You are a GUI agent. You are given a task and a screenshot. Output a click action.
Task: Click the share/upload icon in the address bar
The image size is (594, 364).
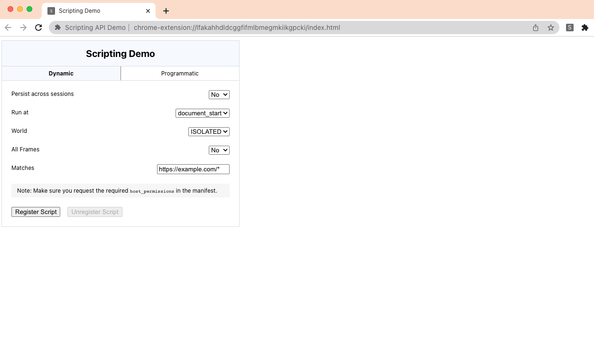click(x=535, y=28)
